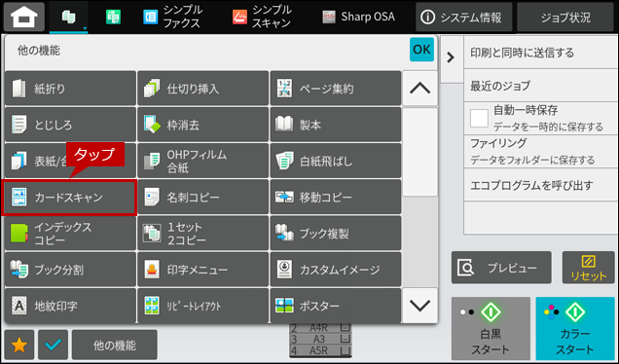619x364 pixels.
Task: Open the Copy mode tab
Action: click(x=69, y=17)
